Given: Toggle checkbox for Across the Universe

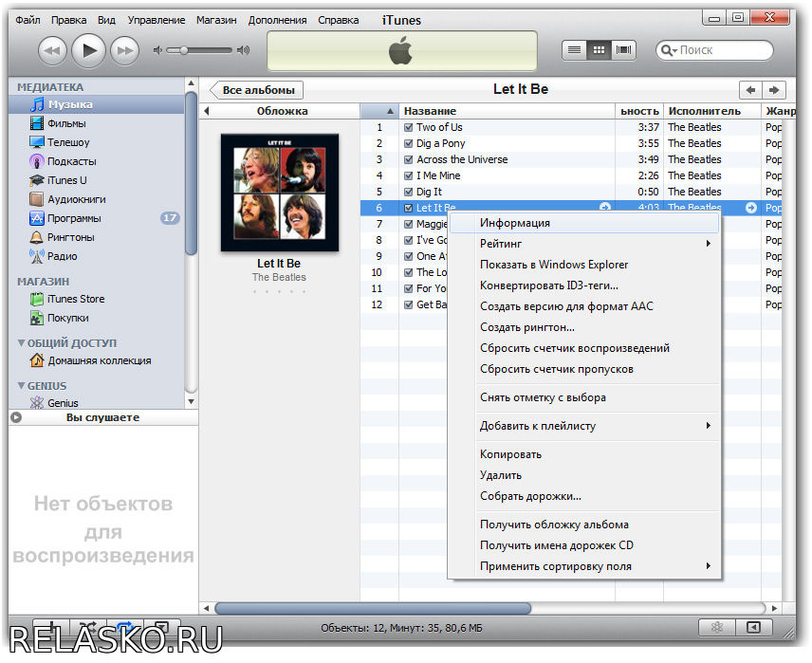Looking at the screenshot, I should pos(408,159).
